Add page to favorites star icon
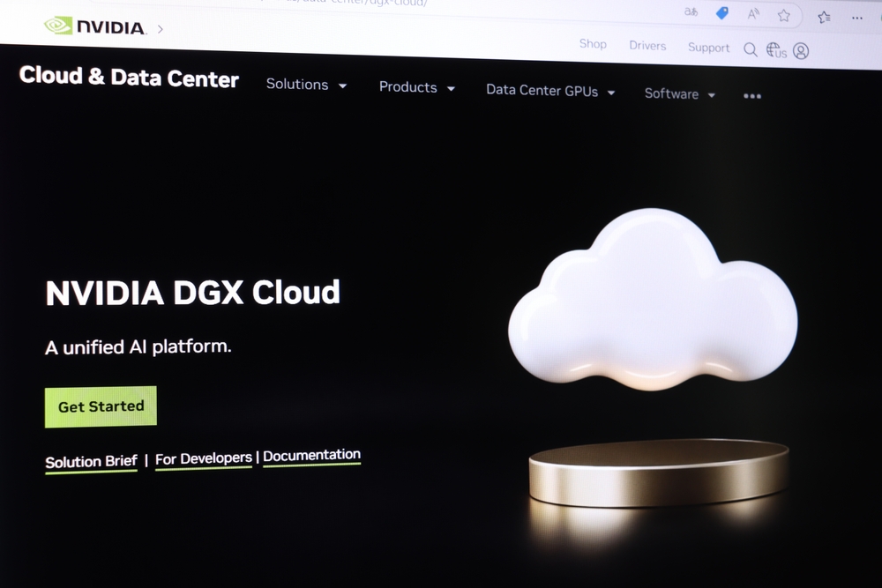The width and height of the screenshot is (882, 588). [x=783, y=16]
